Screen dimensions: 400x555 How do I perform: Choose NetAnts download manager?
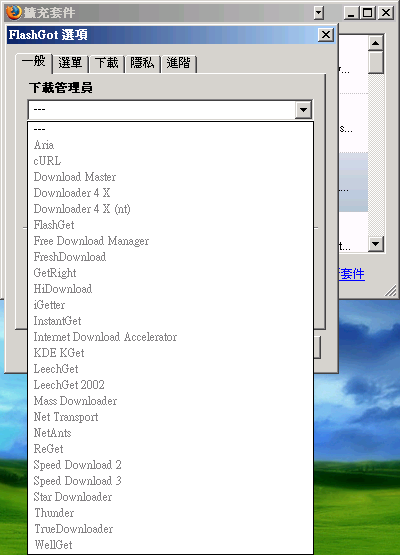pos(170,433)
